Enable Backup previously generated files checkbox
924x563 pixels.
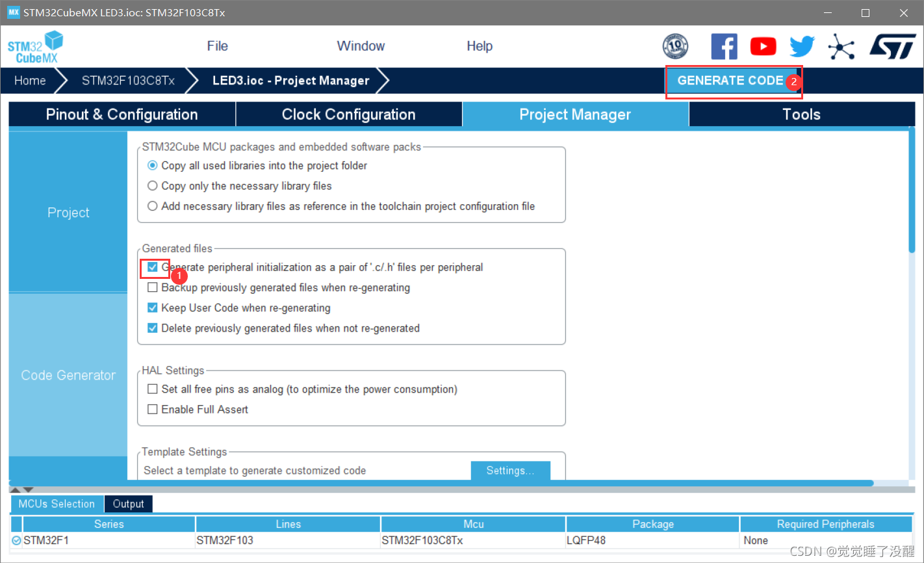point(152,287)
